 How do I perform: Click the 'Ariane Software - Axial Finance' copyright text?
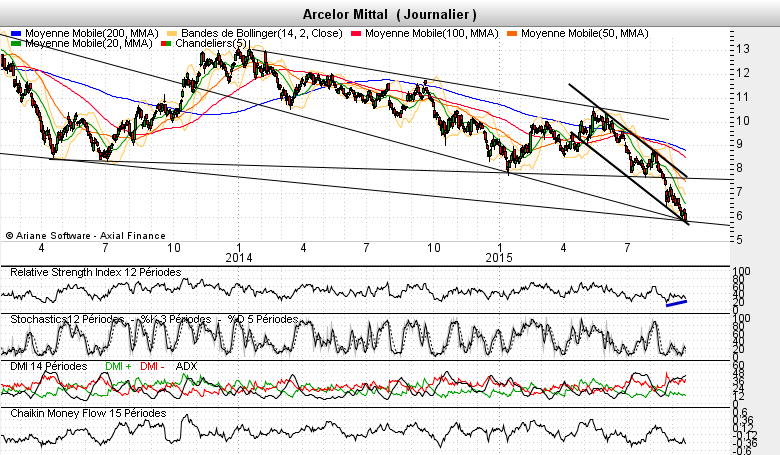click(86, 236)
